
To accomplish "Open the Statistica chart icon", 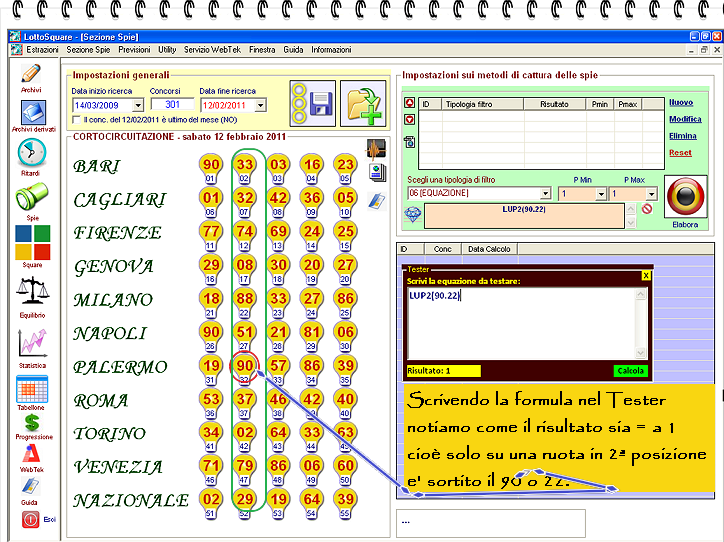I will [32, 344].
